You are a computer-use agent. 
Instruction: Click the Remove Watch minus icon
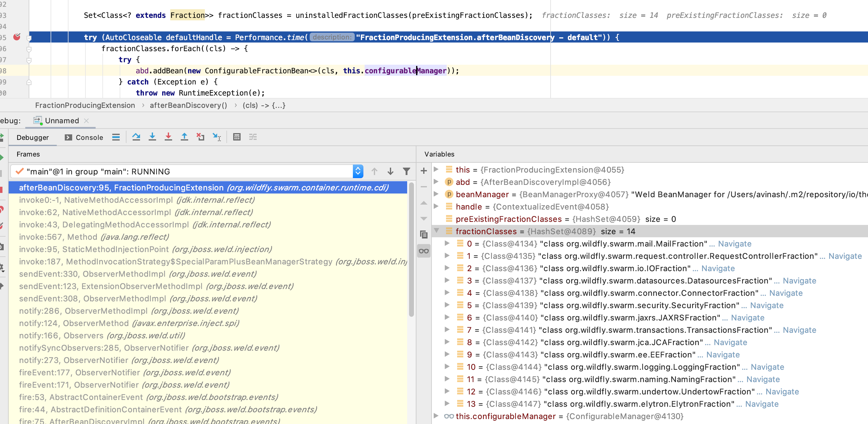pyautogui.click(x=424, y=186)
